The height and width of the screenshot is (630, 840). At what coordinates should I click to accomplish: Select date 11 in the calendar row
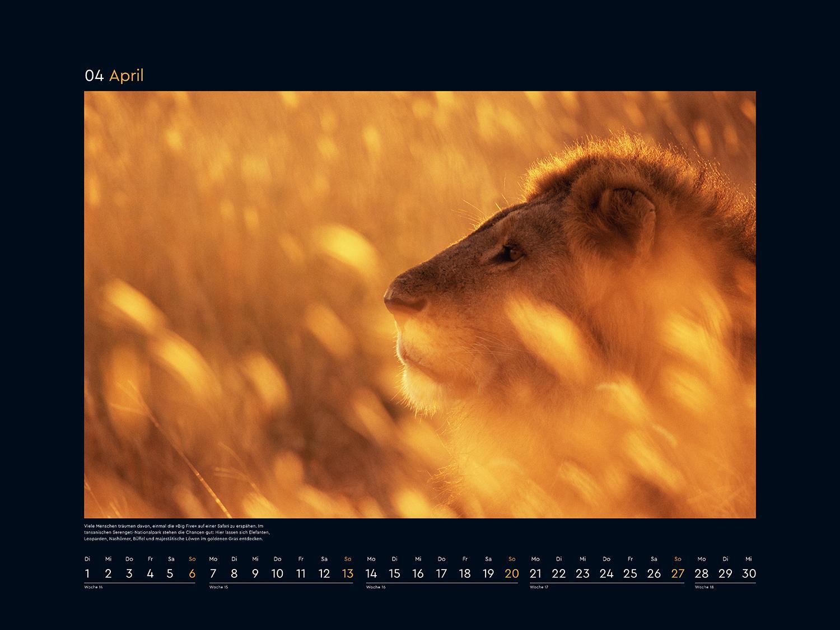[x=301, y=573]
